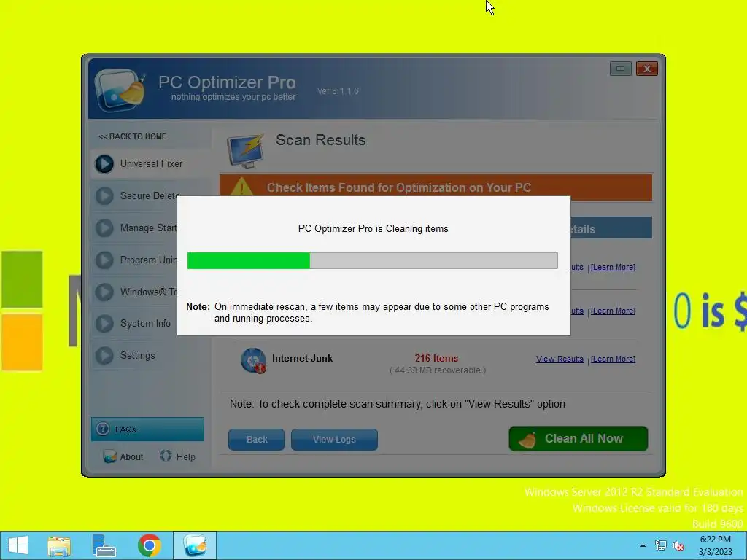Click the Clean All Now button
This screenshot has height=560, width=747.
point(578,438)
